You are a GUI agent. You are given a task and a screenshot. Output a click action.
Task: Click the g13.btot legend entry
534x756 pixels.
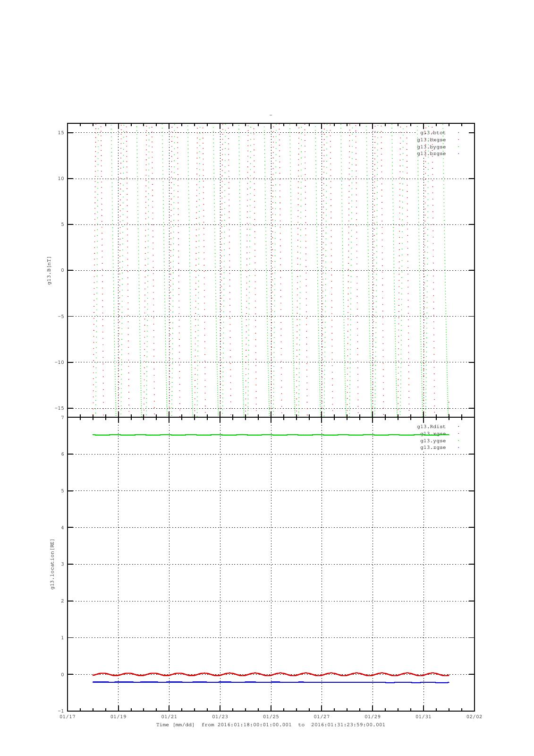[x=432, y=133]
